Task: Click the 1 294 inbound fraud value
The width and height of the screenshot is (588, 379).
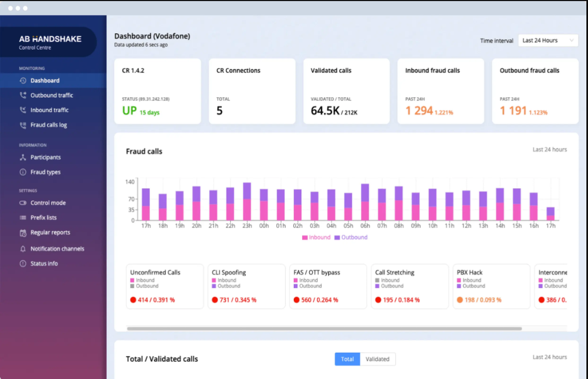Action: 419,111
